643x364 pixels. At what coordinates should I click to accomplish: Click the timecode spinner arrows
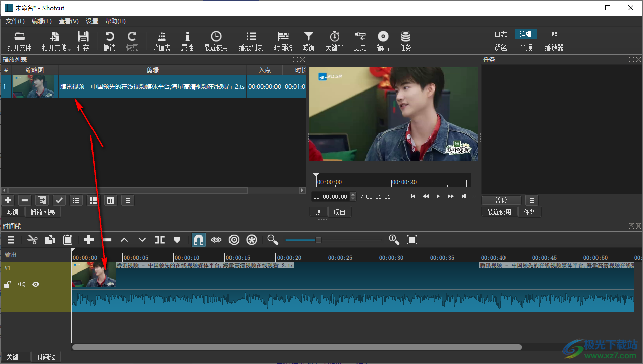(x=353, y=197)
